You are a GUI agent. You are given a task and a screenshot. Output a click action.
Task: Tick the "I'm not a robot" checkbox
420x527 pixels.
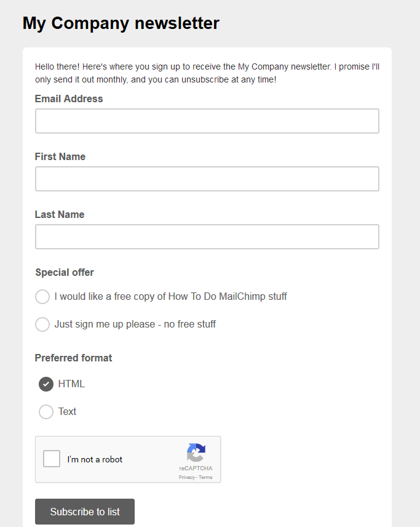(52, 459)
